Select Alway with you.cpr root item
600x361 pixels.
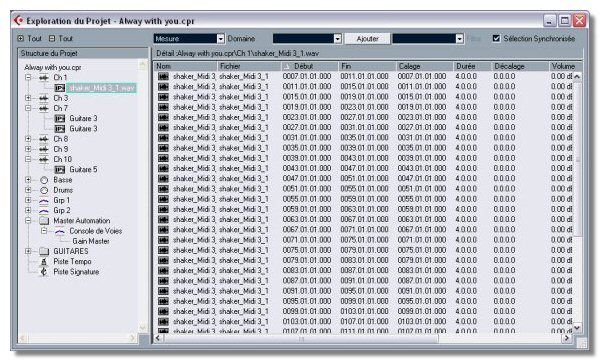[x=52, y=68]
